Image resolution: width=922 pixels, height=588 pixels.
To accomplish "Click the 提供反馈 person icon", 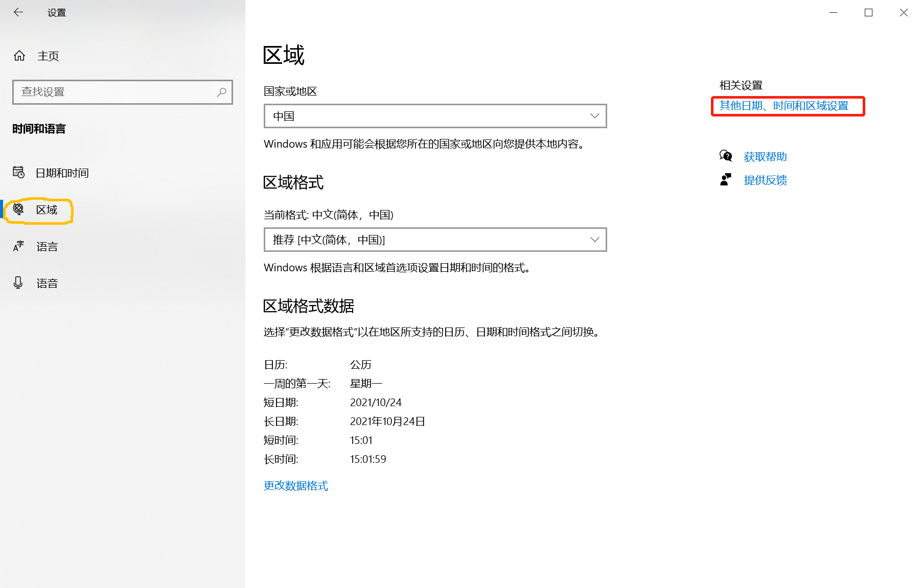I will point(726,179).
